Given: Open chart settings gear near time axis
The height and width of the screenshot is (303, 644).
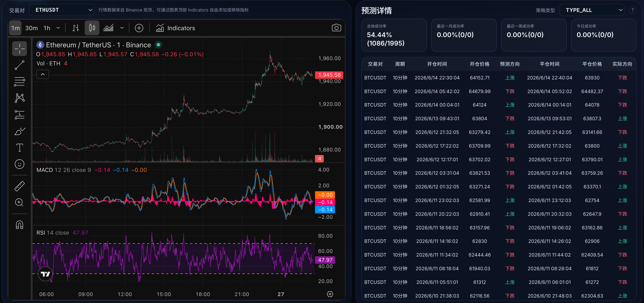Looking at the screenshot, I should (330, 294).
